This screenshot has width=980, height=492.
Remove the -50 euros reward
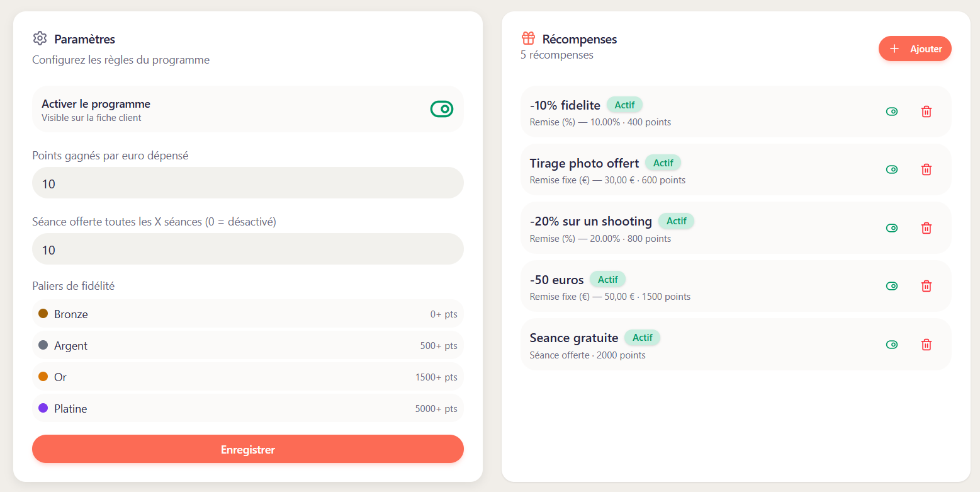(x=926, y=286)
